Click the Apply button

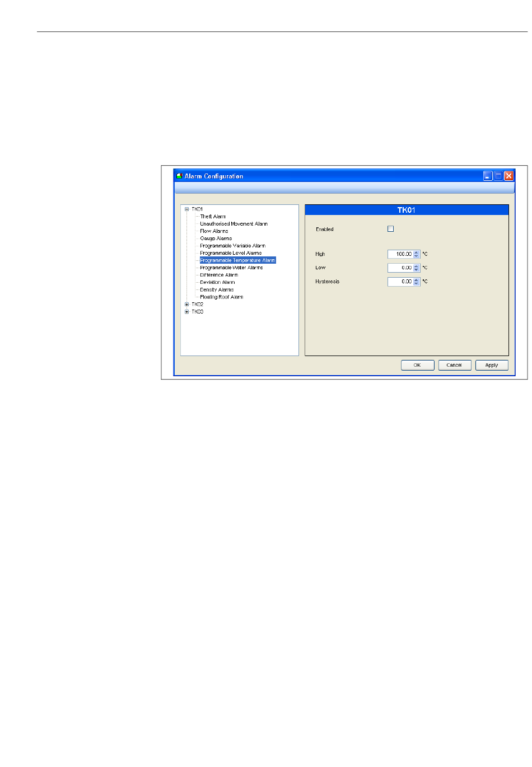(492, 365)
